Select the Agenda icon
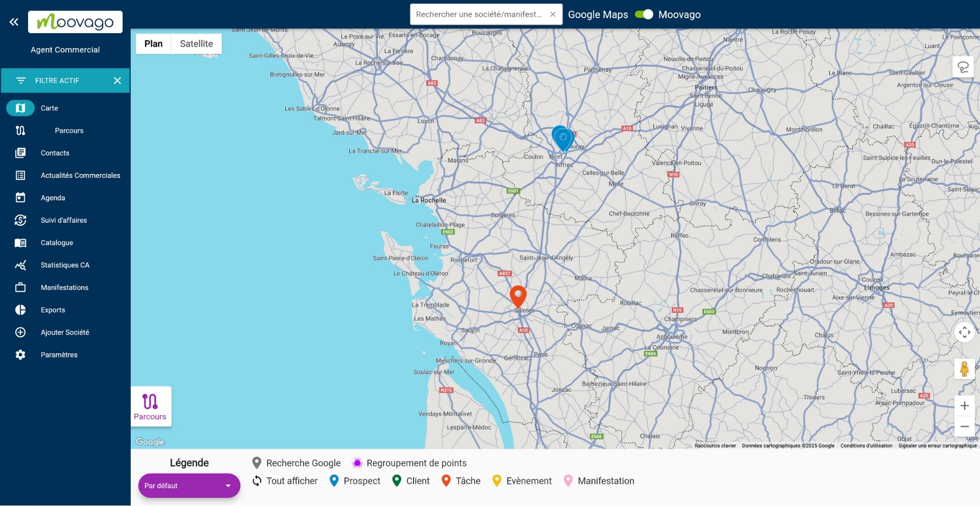Viewport: 980px width, 506px height. [20, 197]
